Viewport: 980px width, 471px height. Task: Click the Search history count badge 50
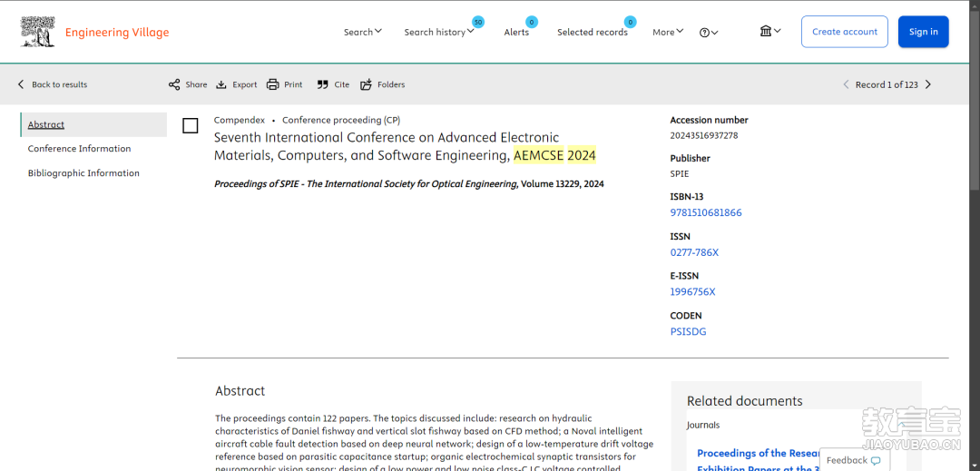[x=478, y=23]
